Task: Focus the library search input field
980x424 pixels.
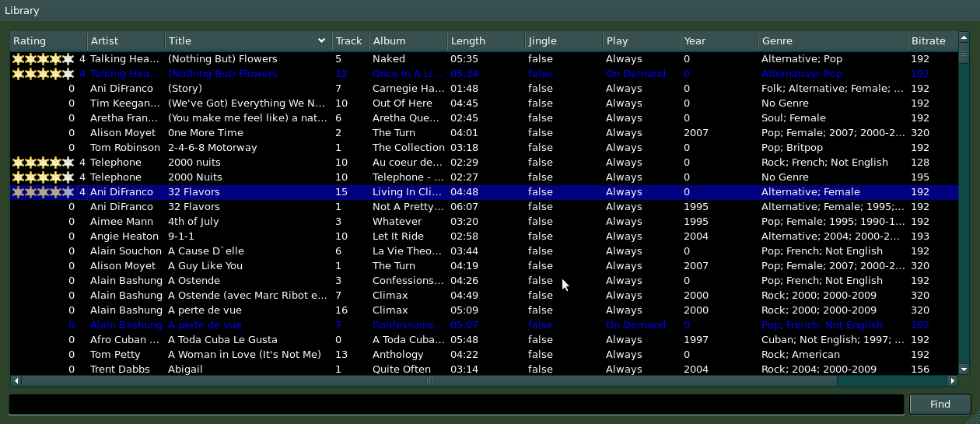Action: click(457, 405)
